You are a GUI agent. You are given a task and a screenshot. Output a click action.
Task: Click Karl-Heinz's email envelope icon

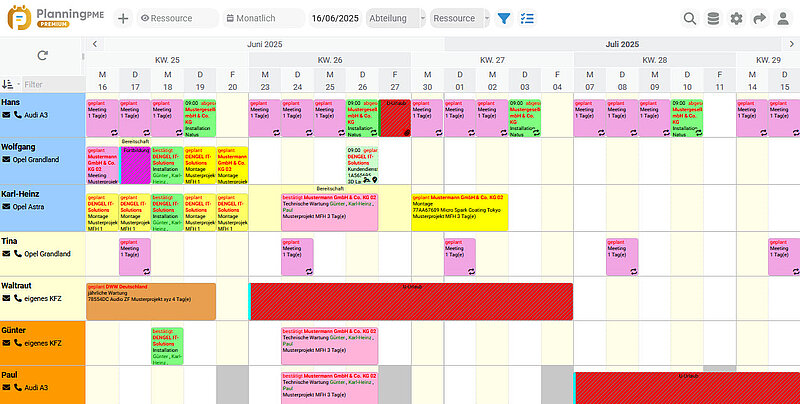(x=6, y=207)
